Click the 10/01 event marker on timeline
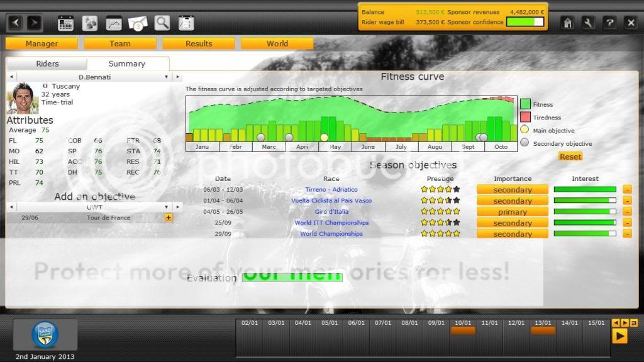644x362 pixels. pyautogui.click(x=463, y=330)
